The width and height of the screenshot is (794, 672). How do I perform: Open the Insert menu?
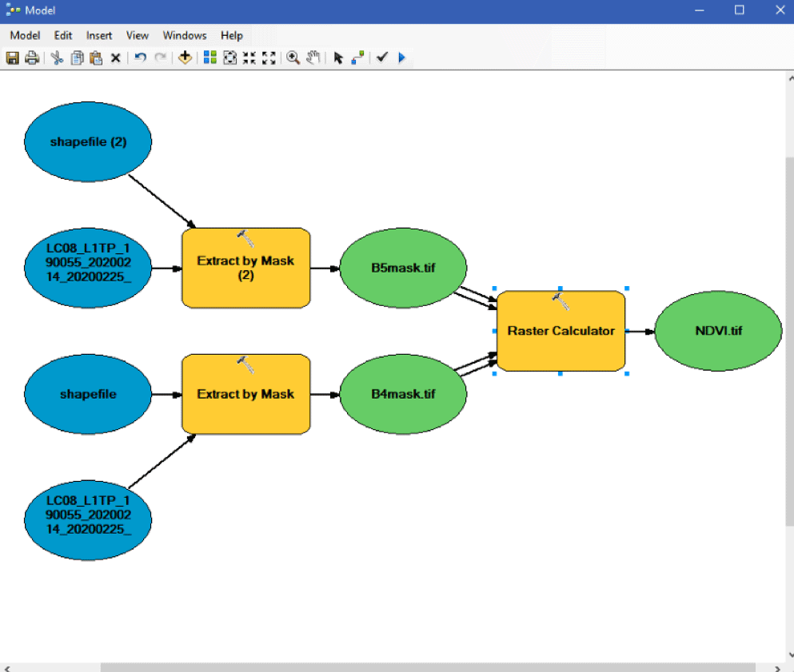click(99, 35)
